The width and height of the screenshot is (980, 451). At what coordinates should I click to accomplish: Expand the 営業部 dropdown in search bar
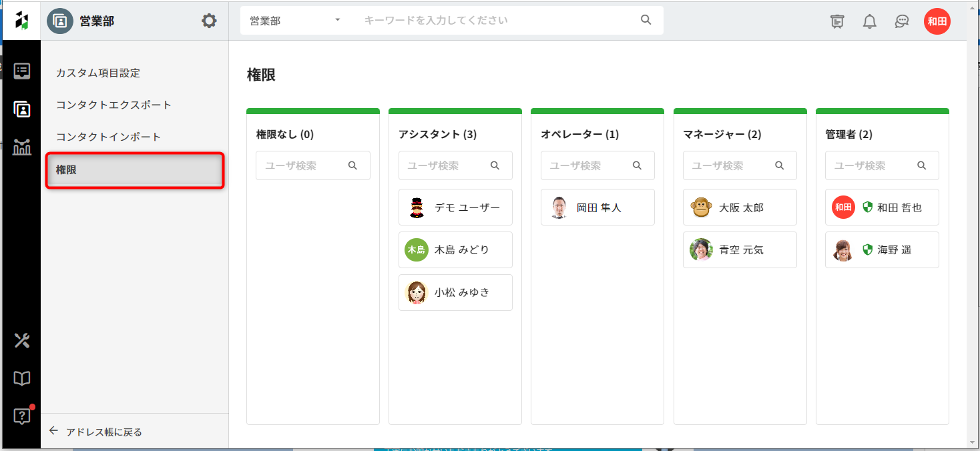(294, 21)
